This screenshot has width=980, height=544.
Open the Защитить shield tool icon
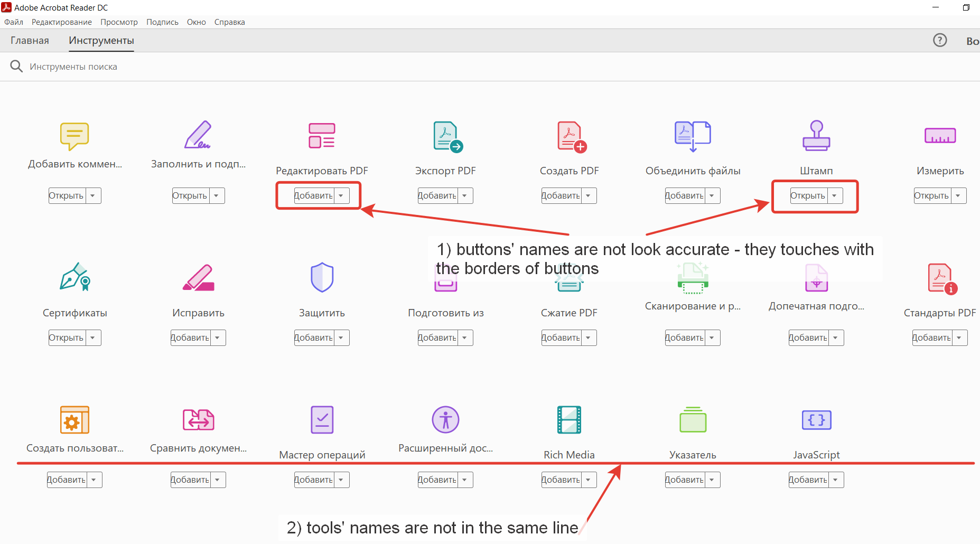[x=321, y=277]
